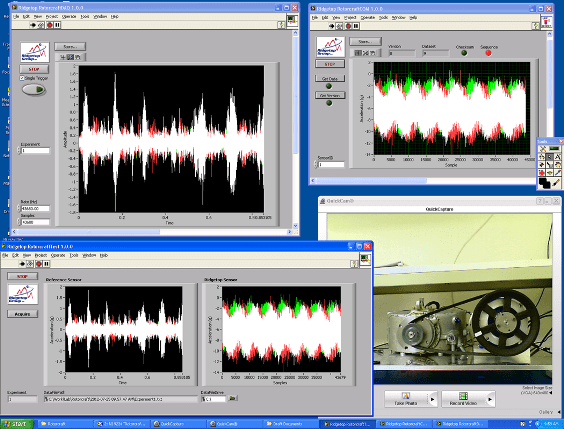The height and width of the screenshot is (429, 564).
Task: Click the Rate (Hz) stepper arrows
Action: tap(19, 208)
